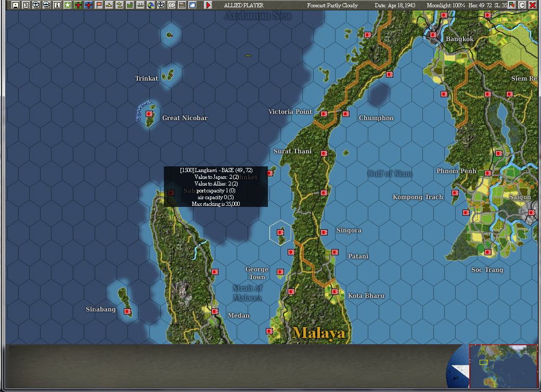The height and width of the screenshot is (392, 541).
Task: Click the C button in top bar
Action: point(522,5)
